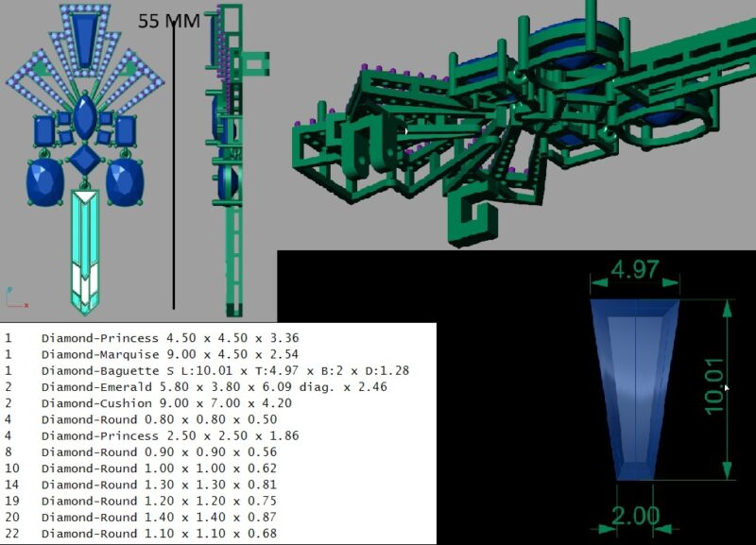Click the 4.97 top width dimension
The height and width of the screenshot is (545, 756).
634,269
